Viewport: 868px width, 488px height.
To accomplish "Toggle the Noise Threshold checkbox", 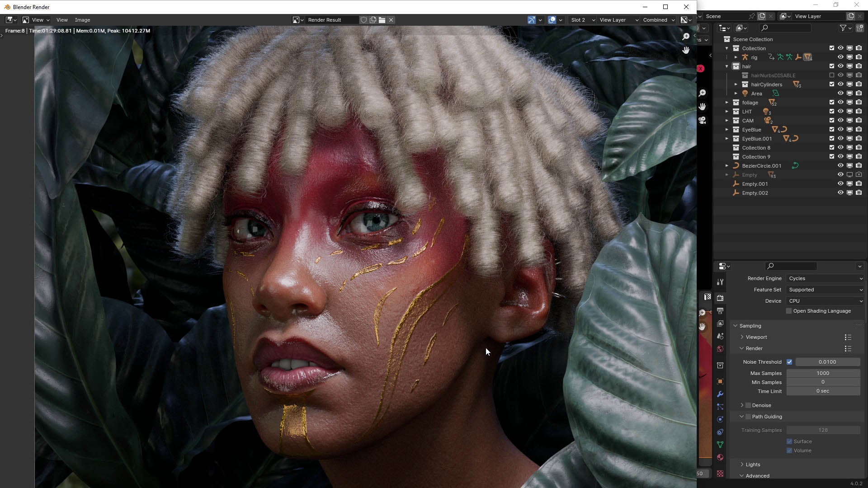I will (789, 362).
